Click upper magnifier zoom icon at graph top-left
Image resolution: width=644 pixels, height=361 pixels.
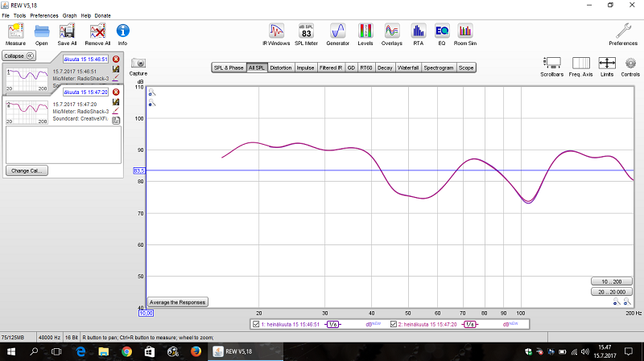[x=152, y=92]
